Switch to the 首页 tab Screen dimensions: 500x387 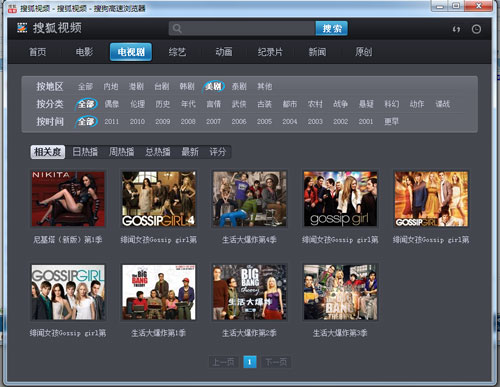38,52
